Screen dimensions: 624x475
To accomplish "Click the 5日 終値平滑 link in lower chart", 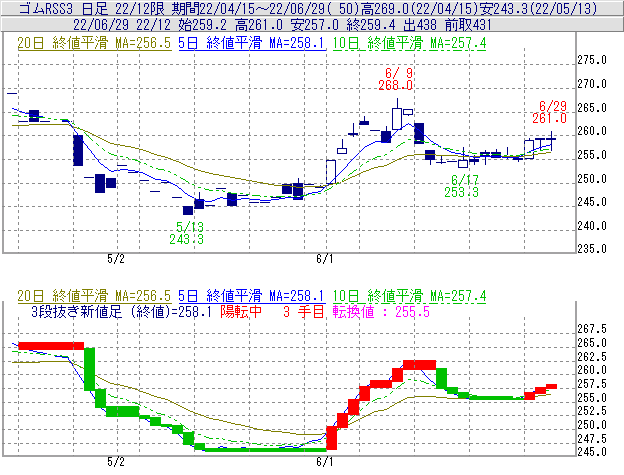I will 252,296.
